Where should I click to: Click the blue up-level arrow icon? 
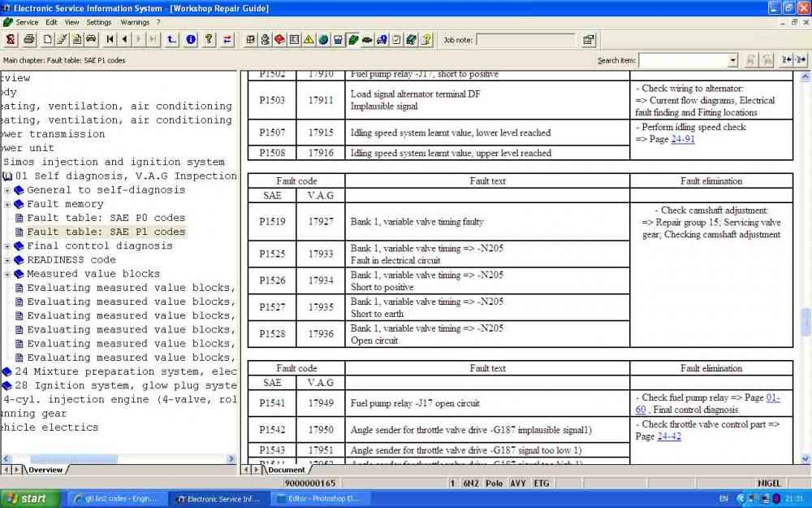171,39
